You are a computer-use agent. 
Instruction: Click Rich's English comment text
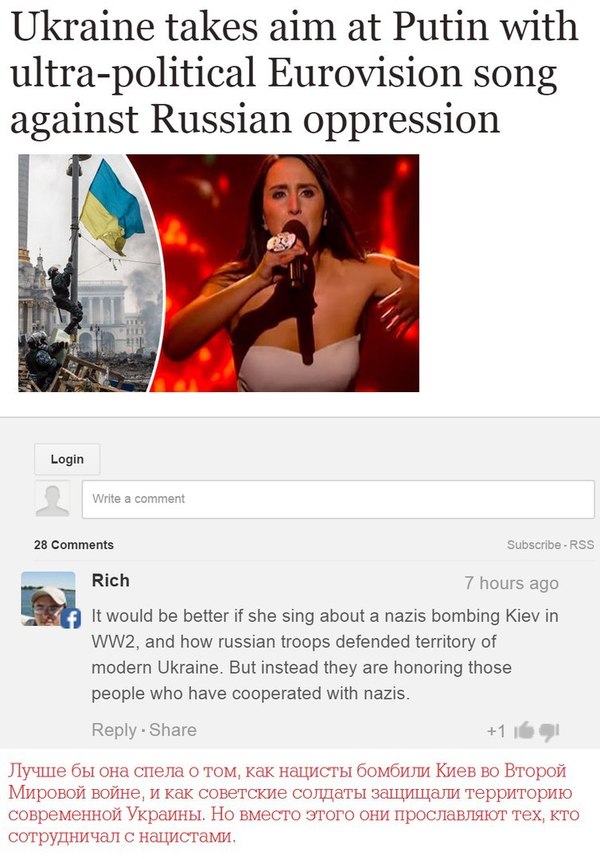[324, 654]
